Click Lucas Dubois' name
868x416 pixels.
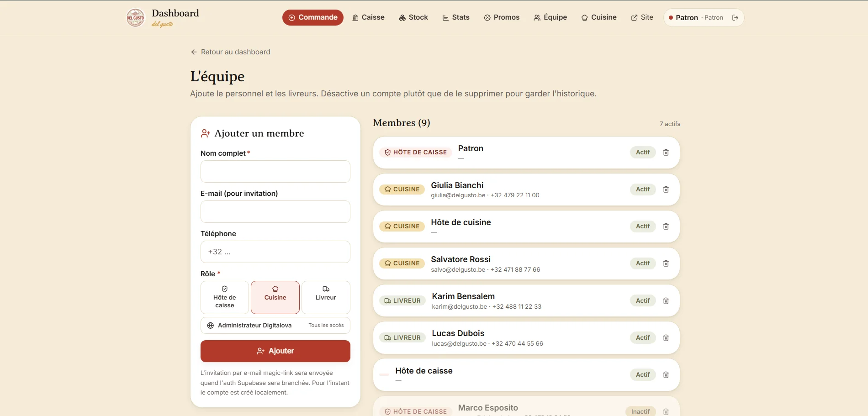click(458, 333)
